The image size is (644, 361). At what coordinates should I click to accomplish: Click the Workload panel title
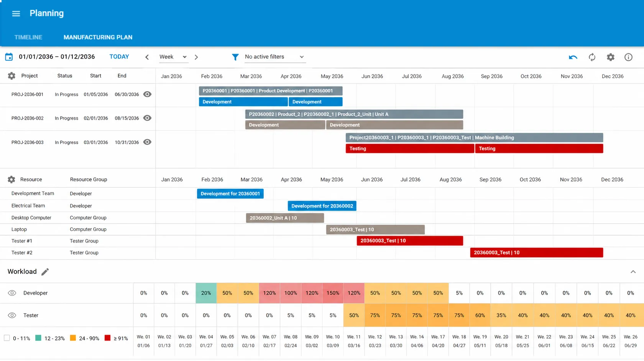pos(22,272)
